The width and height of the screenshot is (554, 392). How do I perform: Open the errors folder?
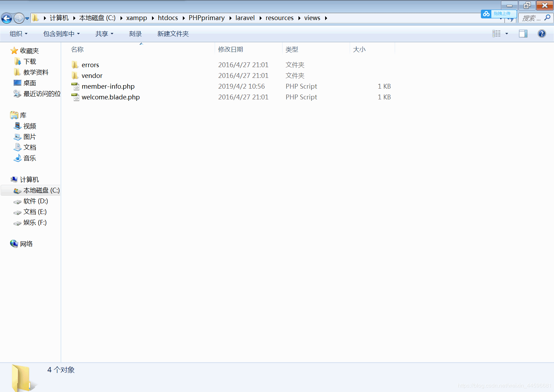pos(90,65)
